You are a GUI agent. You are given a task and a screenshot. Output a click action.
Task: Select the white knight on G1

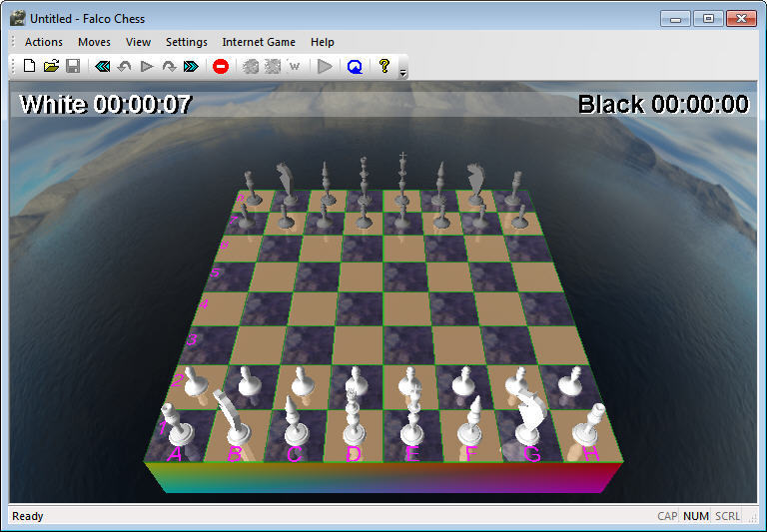coord(531,419)
